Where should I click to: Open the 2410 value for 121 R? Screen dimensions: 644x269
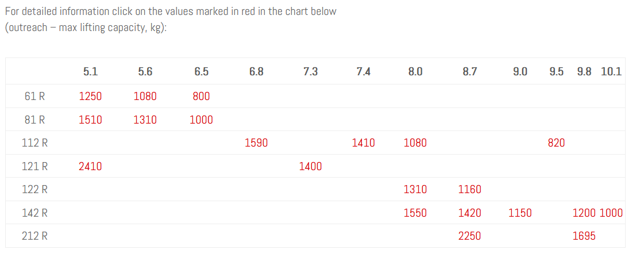[x=90, y=167]
